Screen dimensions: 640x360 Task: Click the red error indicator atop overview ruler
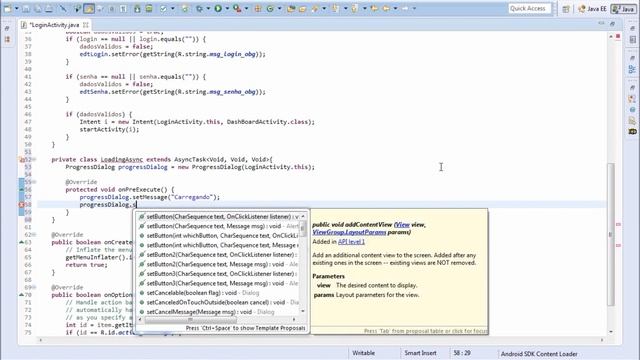pyautogui.click(x=618, y=37)
